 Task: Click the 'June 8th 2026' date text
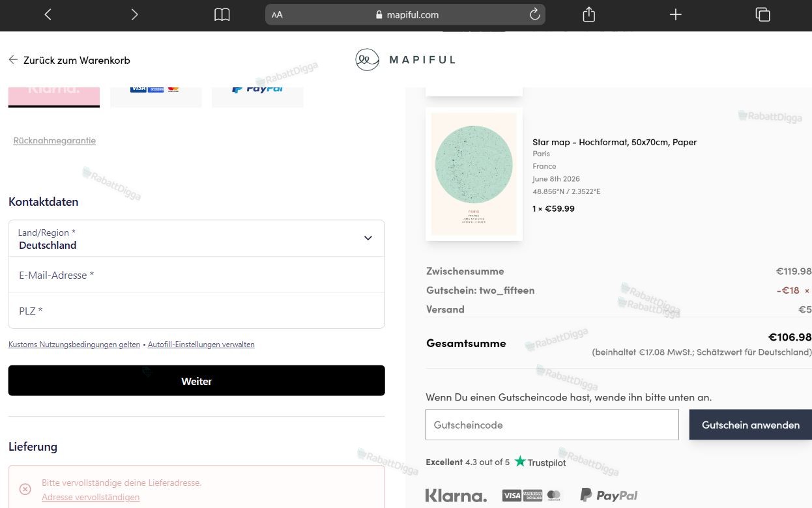point(556,178)
